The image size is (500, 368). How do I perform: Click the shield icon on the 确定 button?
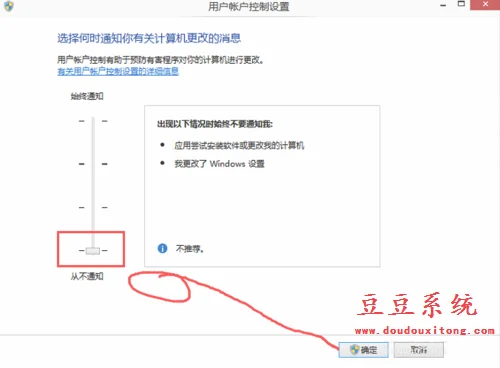(x=354, y=350)
